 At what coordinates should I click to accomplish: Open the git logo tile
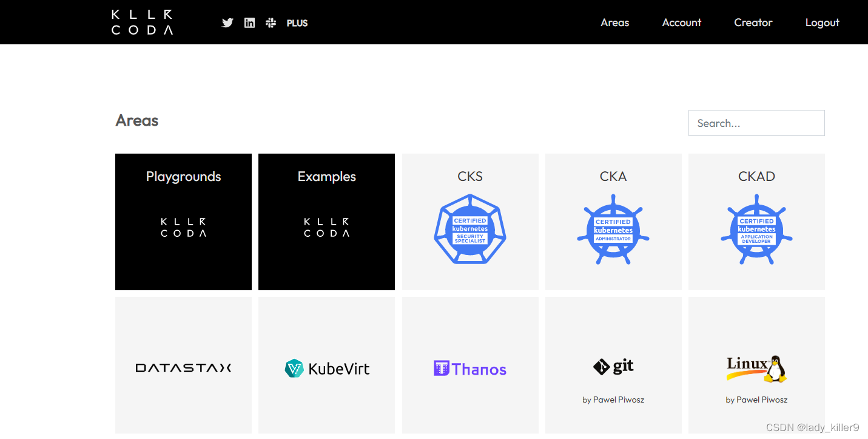613,365
